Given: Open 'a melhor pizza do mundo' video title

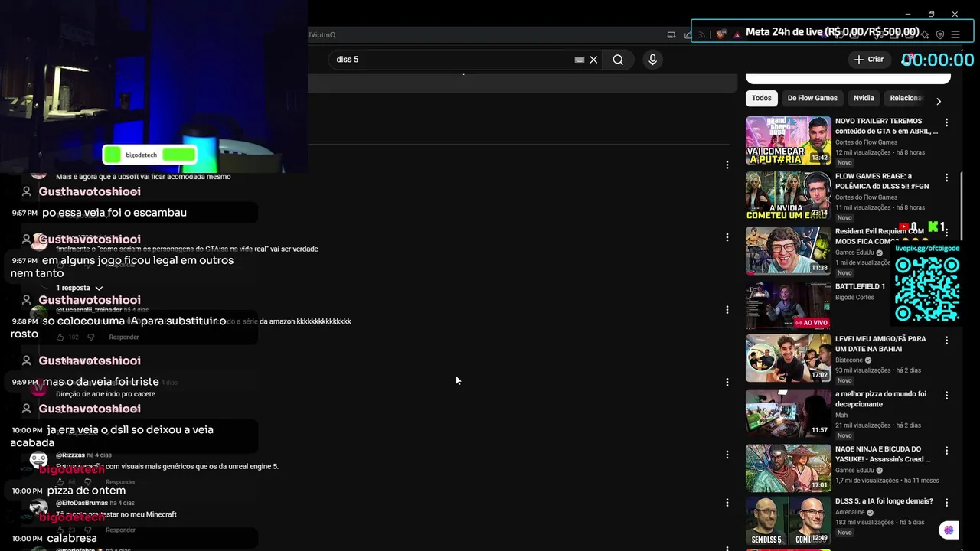Looking at the screenshot, I should click(880, 399).
